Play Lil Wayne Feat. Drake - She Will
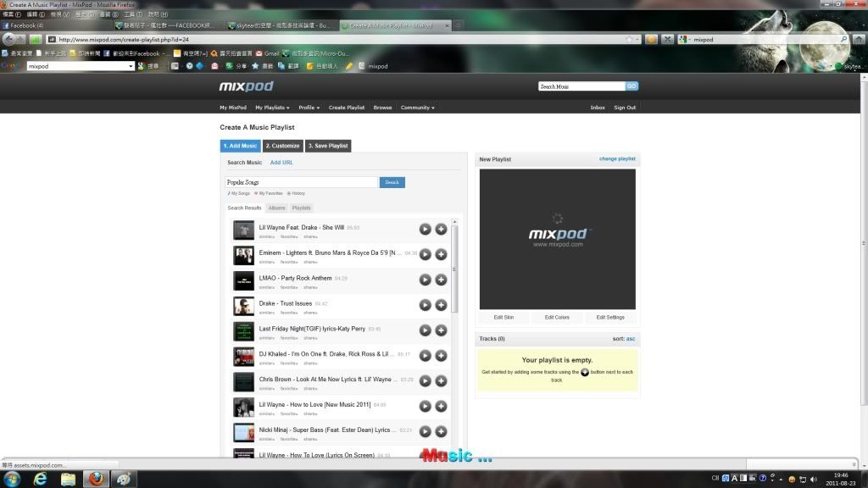The image size is (868, 488). (x=425, y=229)
